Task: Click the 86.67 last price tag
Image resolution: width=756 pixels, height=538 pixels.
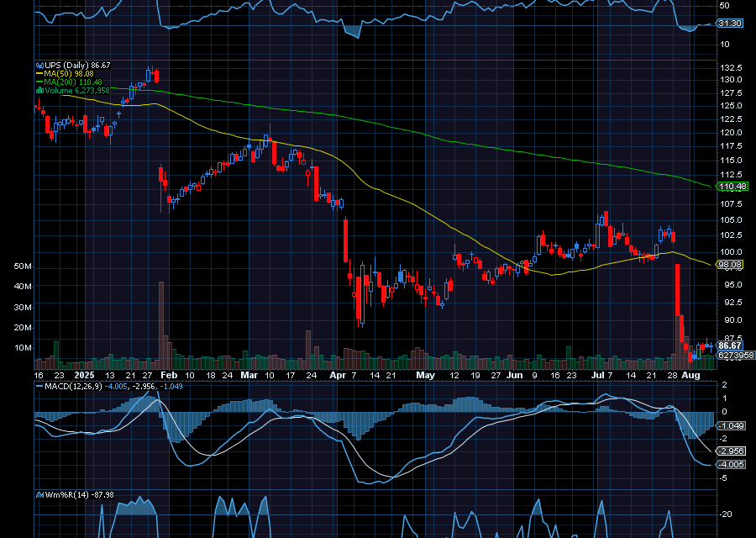Action: 729,345
